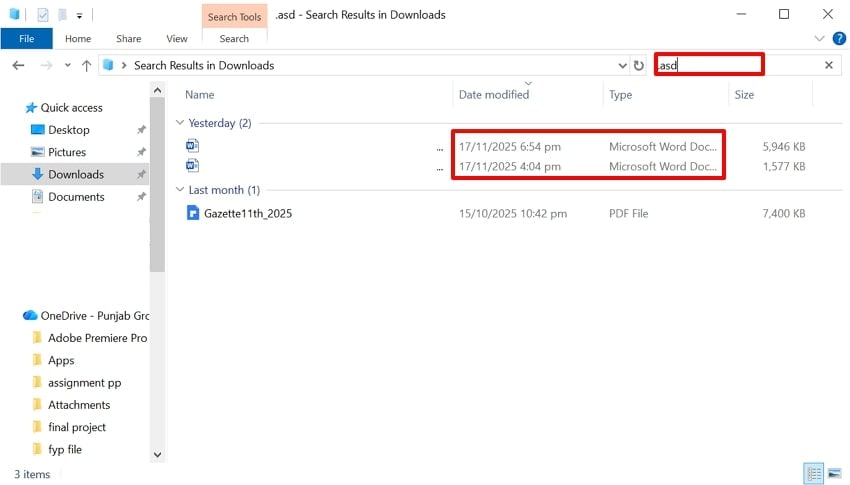This screenshot has width=850, height=485.
Task: Expand the address bar history dropdown
Action: pyautogui.click(x=622, y=66)
